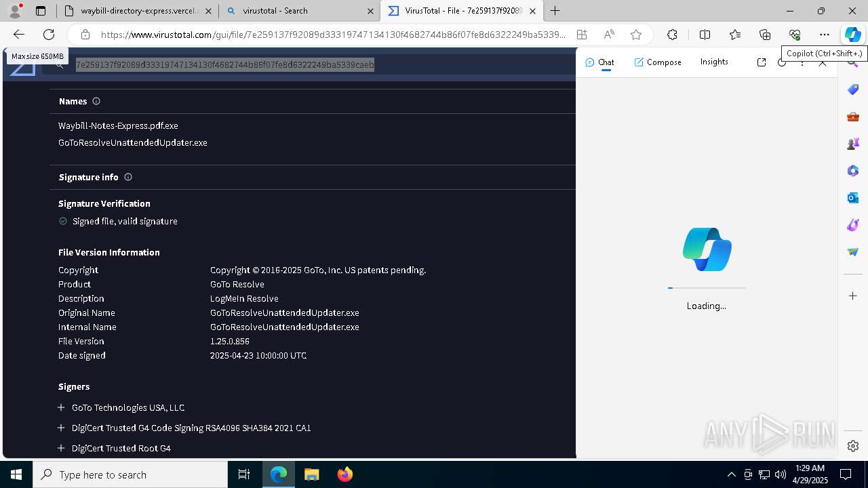Open Edge profile avatar
868x488 pixels.
(x=15, y=11)
